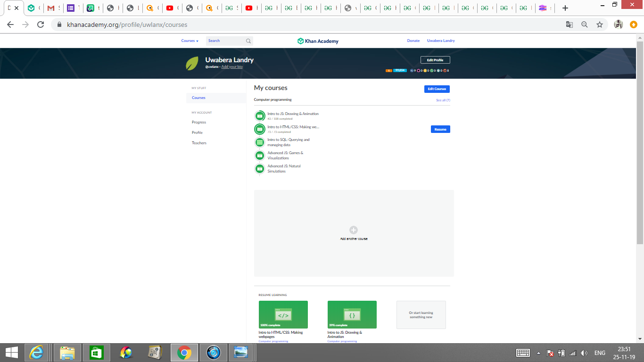
Task: Click Advanced JS Games course icon
Action: point(259,155)
